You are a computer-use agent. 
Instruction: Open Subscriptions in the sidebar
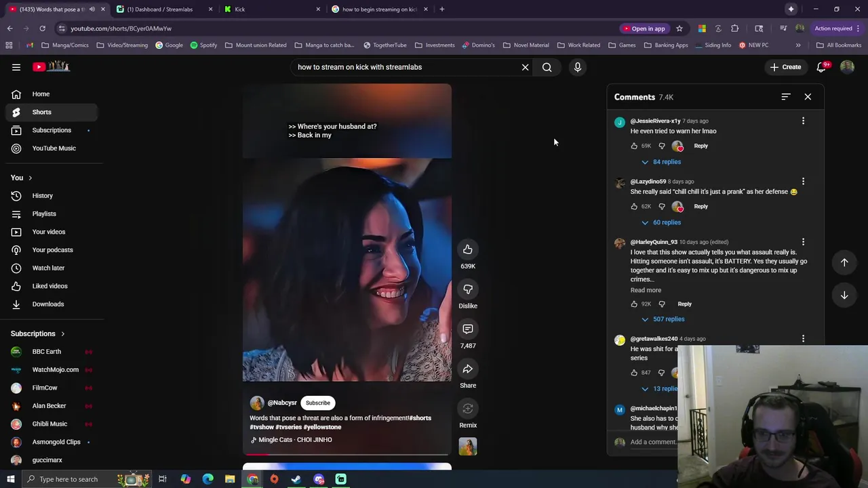[x=52, y=130]
